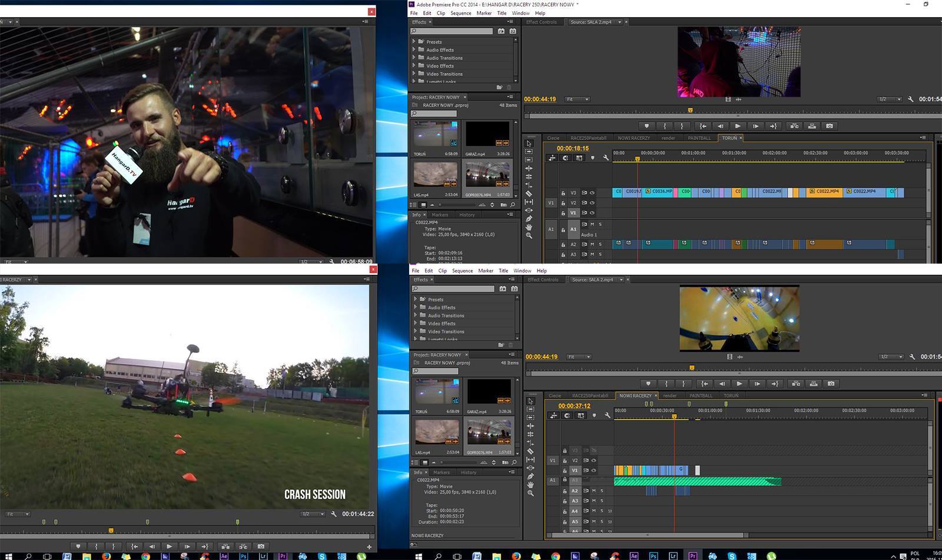This screenshot has width=942, height=560.
Task: Open Firefox from taskbar below the drone monitor
Action: 106,556
